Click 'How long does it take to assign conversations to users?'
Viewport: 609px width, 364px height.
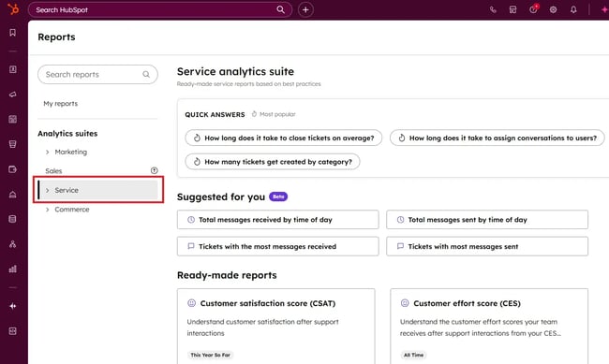[498, 138]
